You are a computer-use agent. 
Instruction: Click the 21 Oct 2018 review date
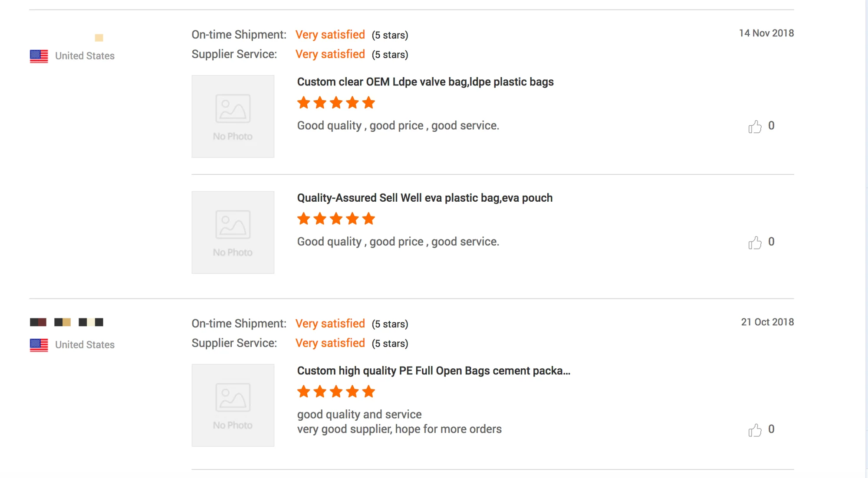pyautogui.click(x=767, y=322)
